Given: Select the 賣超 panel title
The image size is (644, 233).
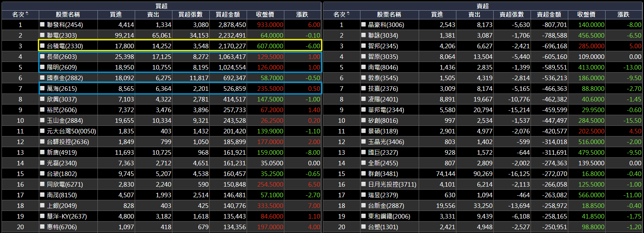Looking at the screenshot, I should click(483, 6).
